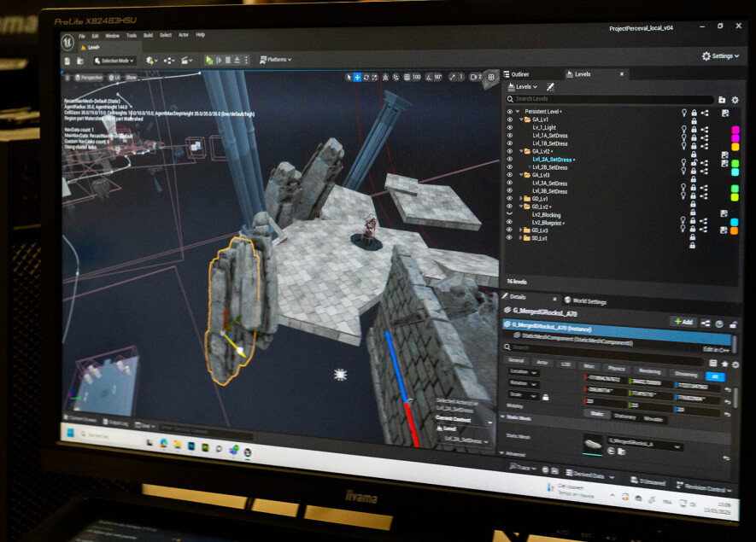Open the Platforms dropdown

point(275,60)
